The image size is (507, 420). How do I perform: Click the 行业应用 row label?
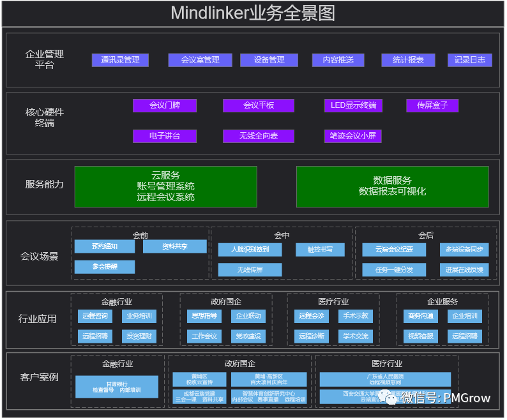pos(38,319)
